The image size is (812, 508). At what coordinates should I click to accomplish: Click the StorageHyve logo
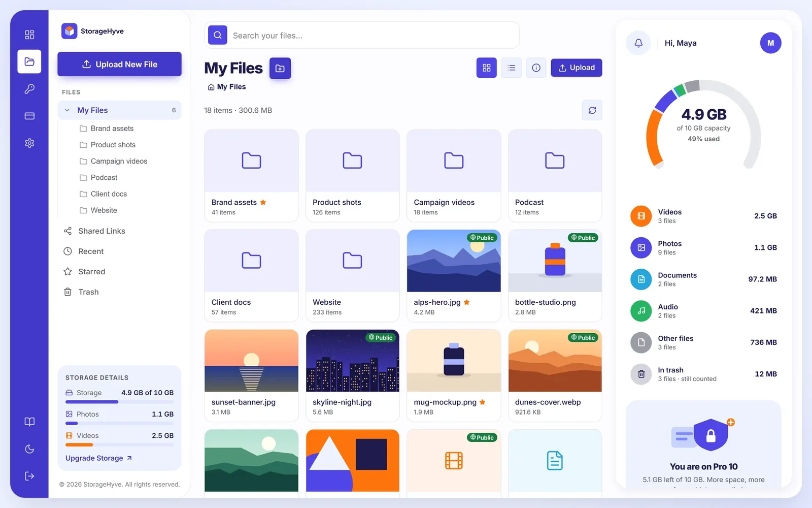93,31
